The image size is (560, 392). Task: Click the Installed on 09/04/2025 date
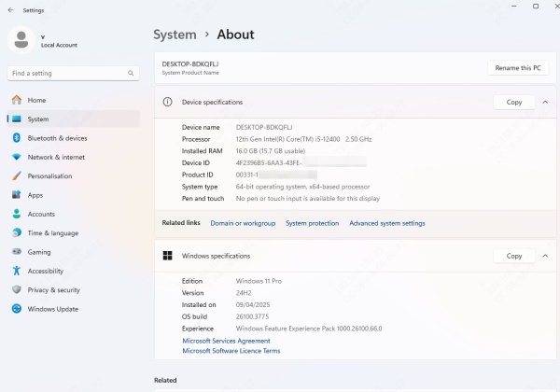coord(253,304)
